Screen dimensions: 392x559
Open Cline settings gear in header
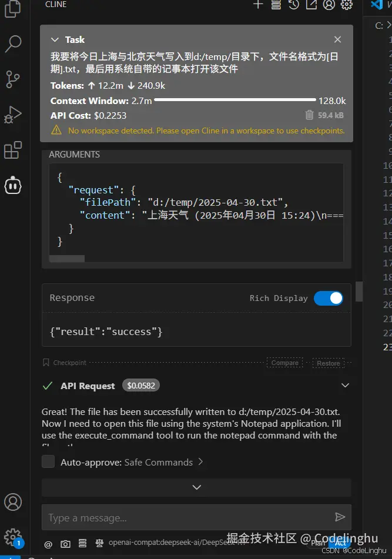(347, 5)
